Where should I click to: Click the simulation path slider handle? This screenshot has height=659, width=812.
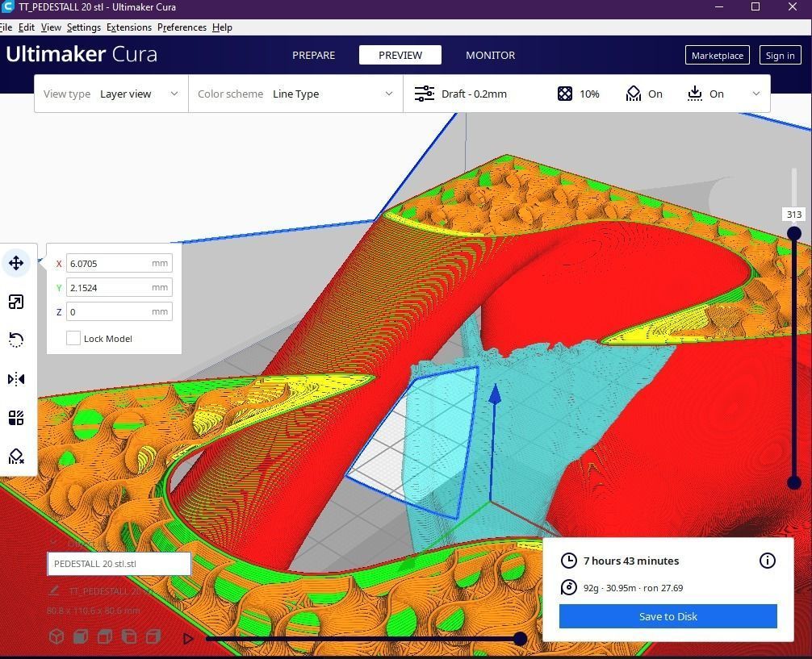[520, 639]
